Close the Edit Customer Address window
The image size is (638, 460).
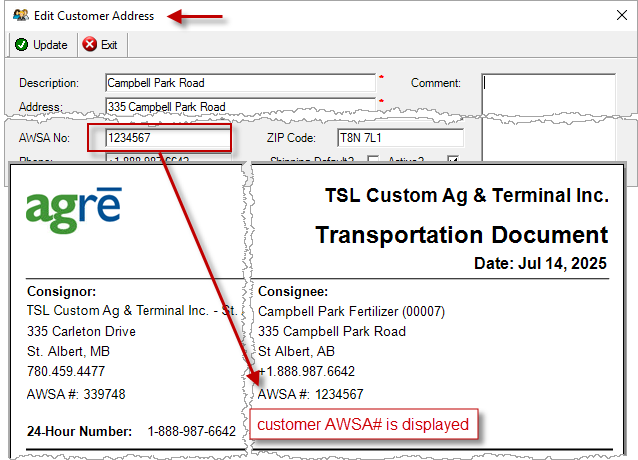pyautogui.click(x=621, y=15)
